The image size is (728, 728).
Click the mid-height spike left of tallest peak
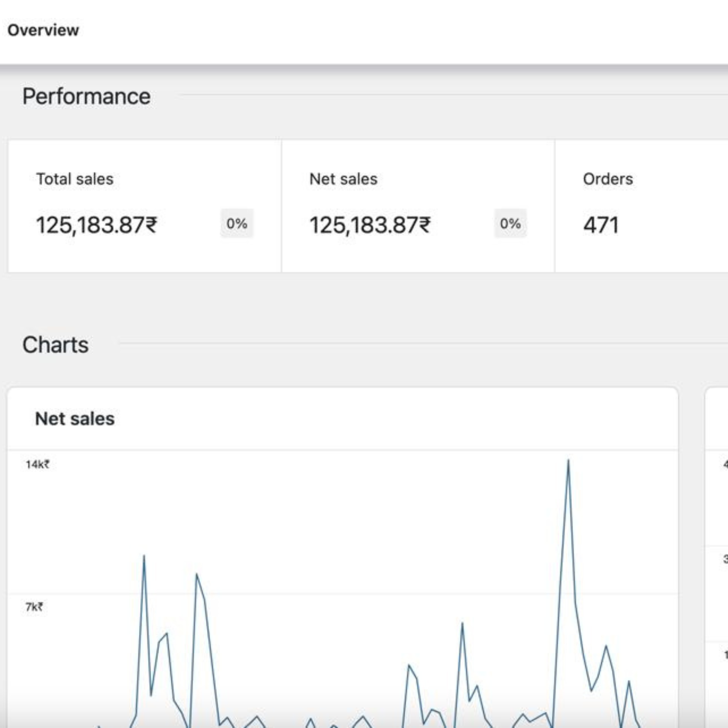[462, 623]
